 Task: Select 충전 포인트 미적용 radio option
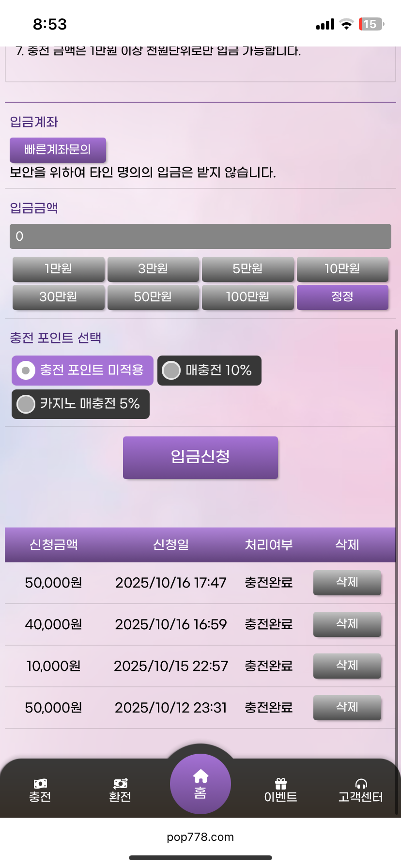point(26,371)
